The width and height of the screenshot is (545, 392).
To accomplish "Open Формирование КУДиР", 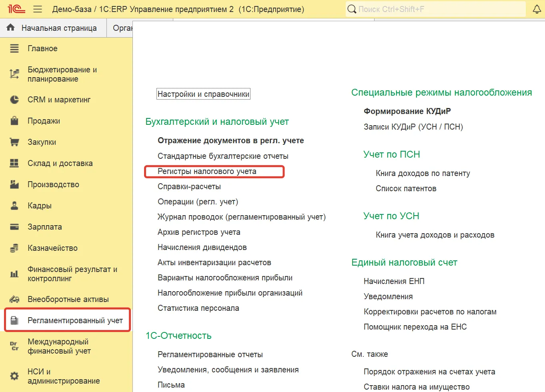I will tap(407, 111).
